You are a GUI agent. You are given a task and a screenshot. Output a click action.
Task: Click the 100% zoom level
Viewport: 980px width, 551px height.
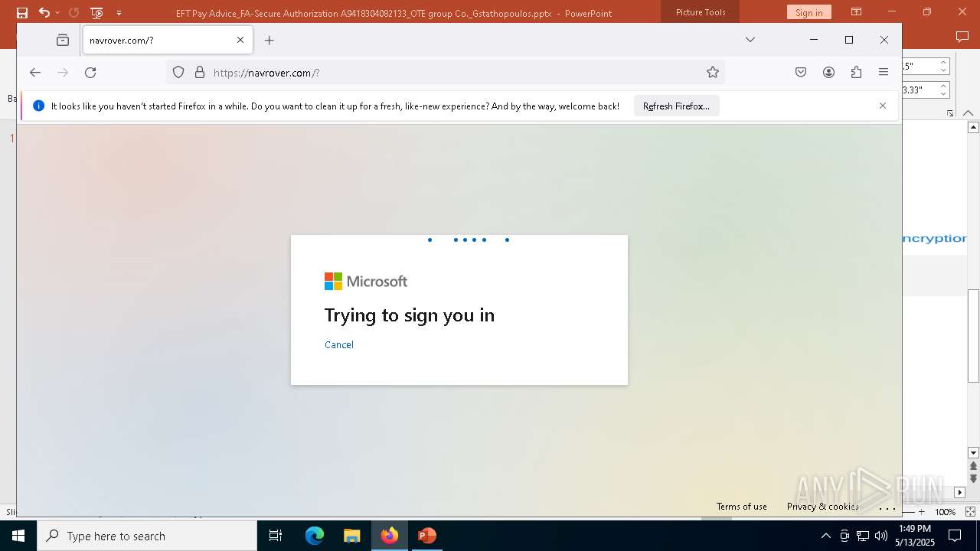946,512
